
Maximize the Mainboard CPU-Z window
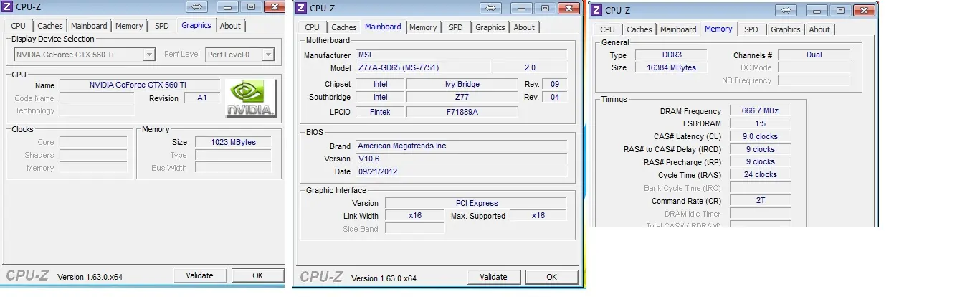546,8
